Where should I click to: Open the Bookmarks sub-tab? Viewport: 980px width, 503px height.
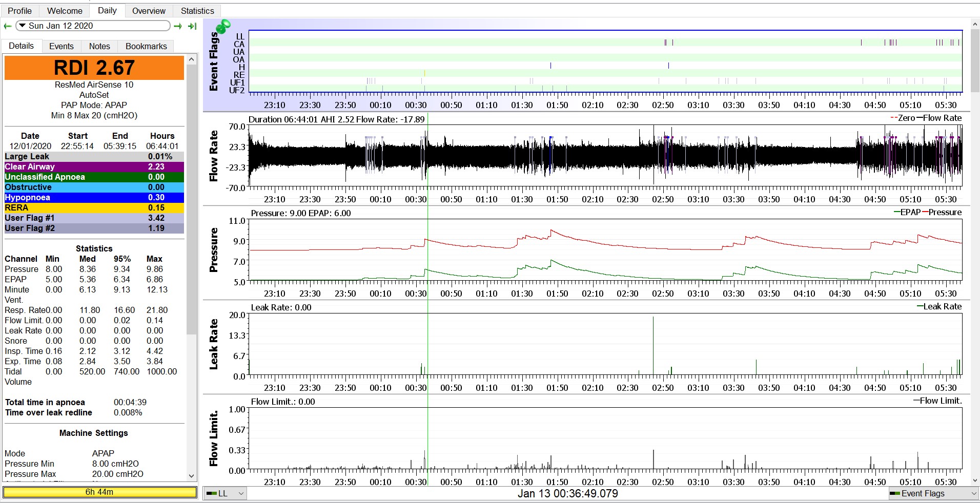[146, 46]
